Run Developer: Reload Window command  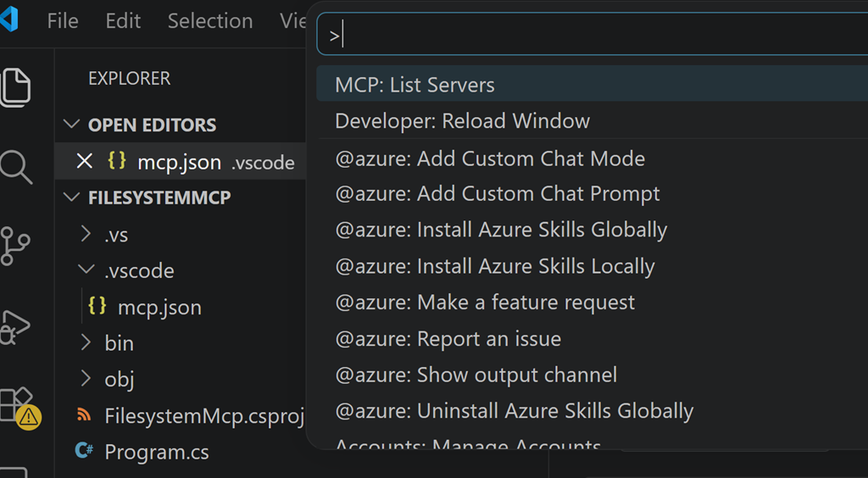[462, 121]
